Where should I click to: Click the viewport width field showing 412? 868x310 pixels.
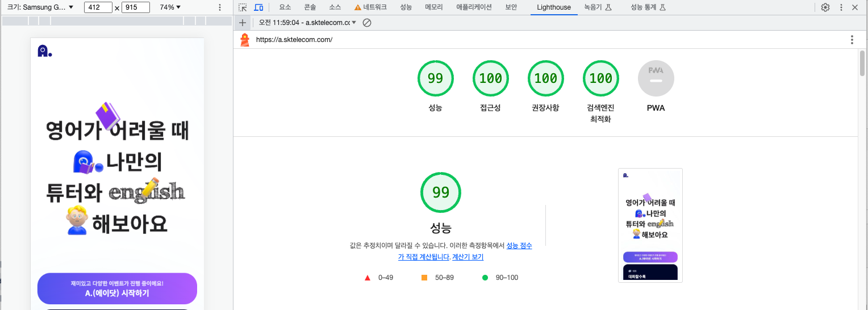coord(98,7)
